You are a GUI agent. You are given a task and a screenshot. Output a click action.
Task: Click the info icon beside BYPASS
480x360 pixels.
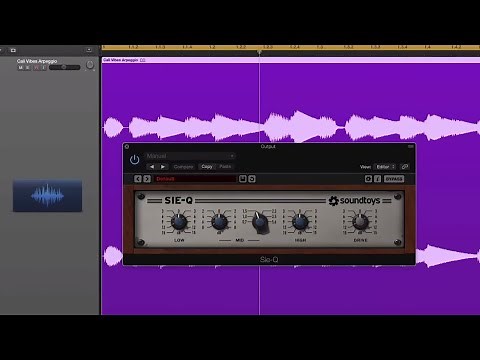pyautogui.click(x=377, y=179)
